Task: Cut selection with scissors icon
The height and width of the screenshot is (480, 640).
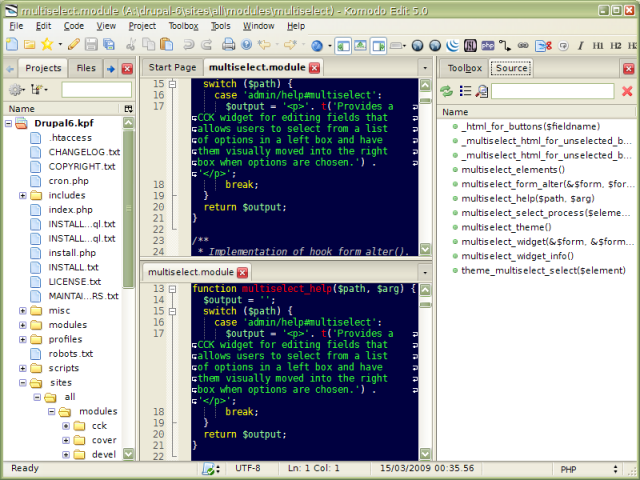Action: coord(131,44)
